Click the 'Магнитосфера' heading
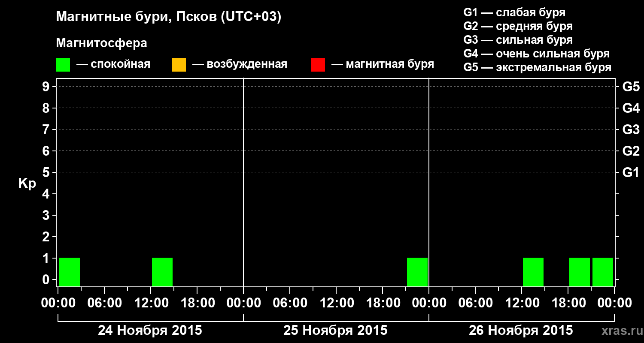The height and width of the screenshot is (343, 644). click(101, 43)
